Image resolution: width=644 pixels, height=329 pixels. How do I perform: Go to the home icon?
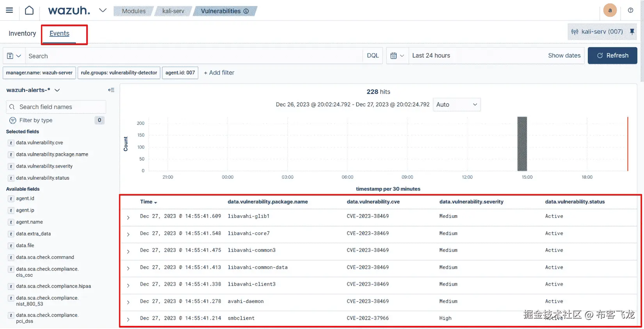pyautogui.click(x=29, y=11)
